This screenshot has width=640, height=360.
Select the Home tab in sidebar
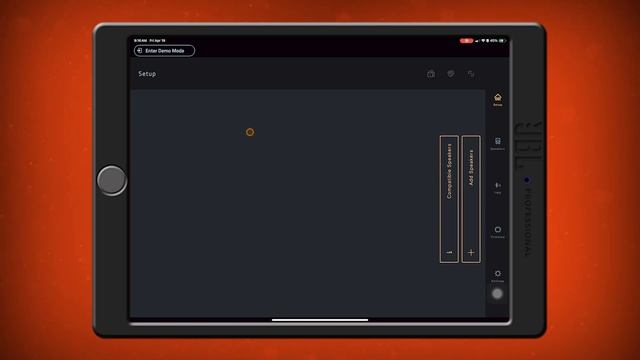click(x=498, y=100)
